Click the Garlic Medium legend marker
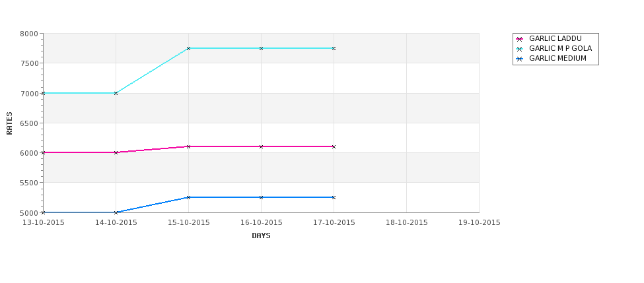Image resolution: width=644 pixels, height=283 pixels. tap(520, 59)
